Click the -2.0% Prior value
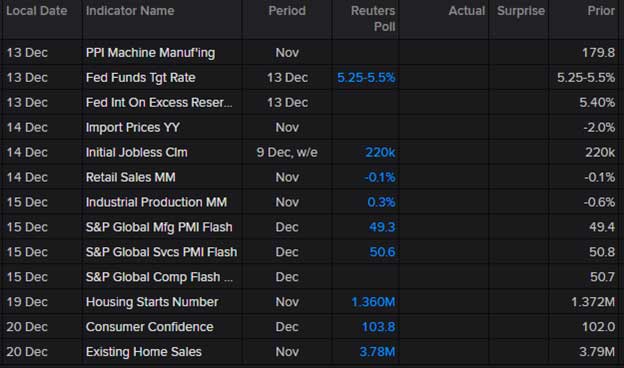The width and height of the screenshot is (624, 368). click(599, 127)
